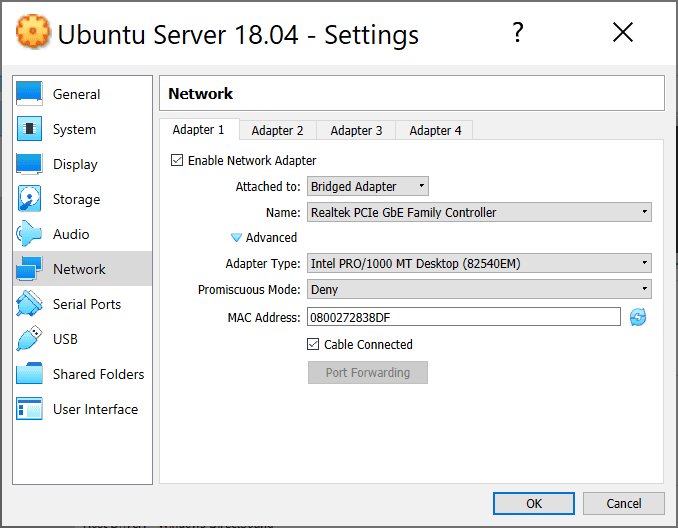Open the Promiscuous Mode dropdown
The image size is (678, 528).
coord(479,289)
